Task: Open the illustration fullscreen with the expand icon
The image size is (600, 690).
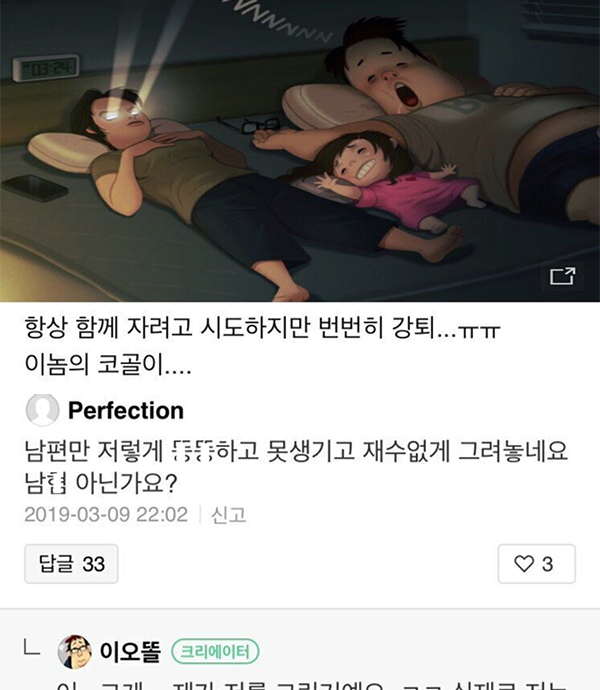Action: pos(563,276)
